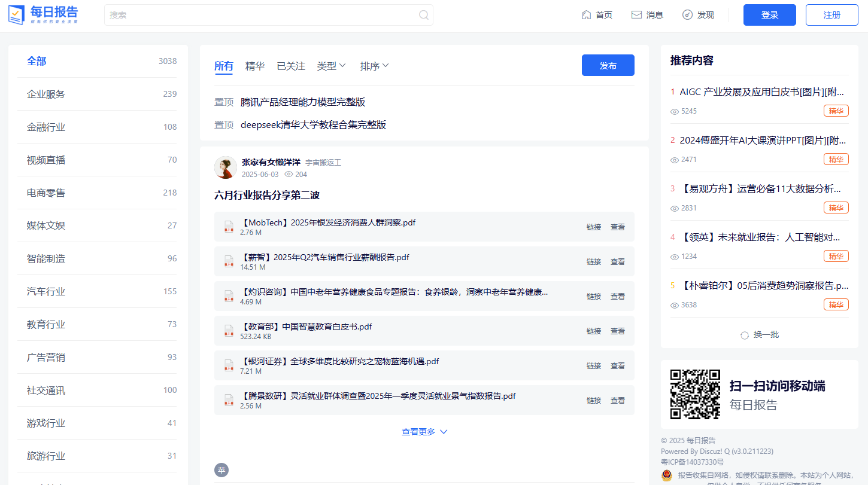The image size is (868, 485).
Task: Click the 每日报告 logo icon
Action: pyautogui.click(x=17, y=15)
